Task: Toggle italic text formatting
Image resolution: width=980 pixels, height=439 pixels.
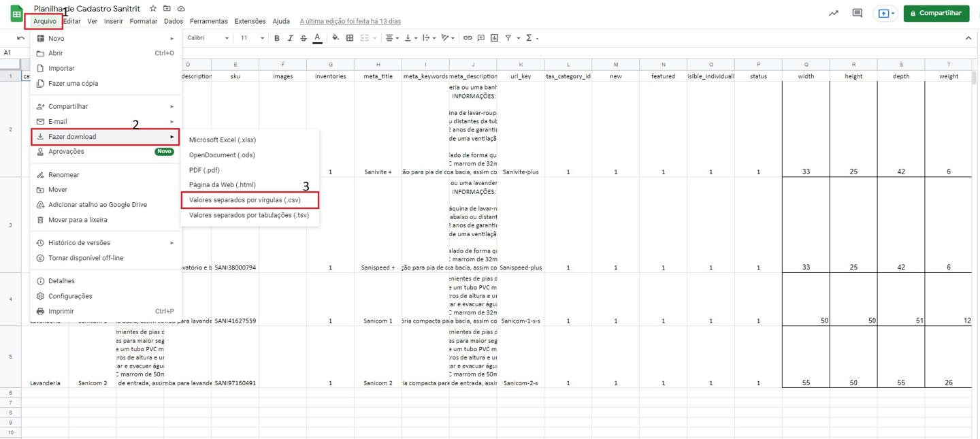Action: point(290,38)
